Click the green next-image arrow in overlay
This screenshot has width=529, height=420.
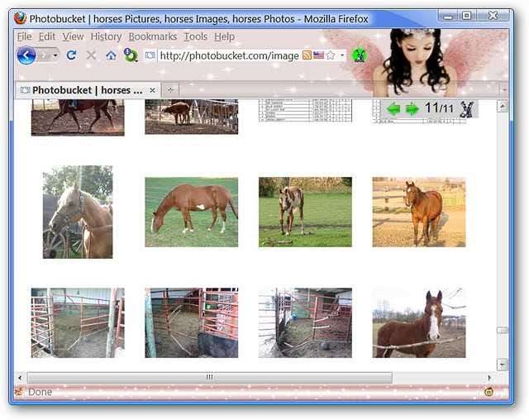[x=412, y=109]
